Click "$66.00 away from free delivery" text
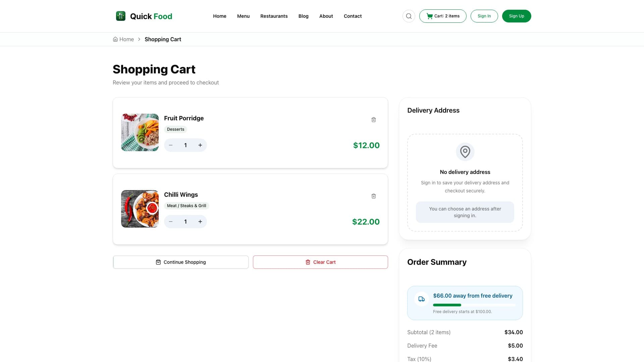This screenshot has width=644, height=362. 473,296
